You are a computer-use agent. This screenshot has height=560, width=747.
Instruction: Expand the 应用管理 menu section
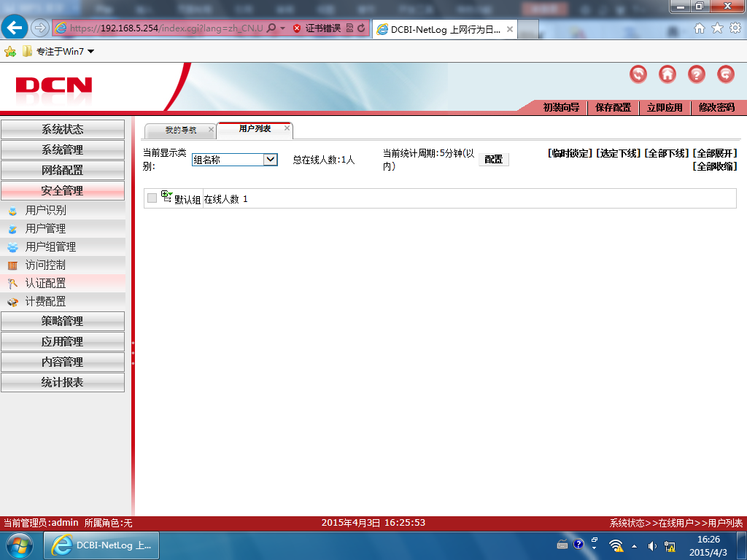(63, 342)
